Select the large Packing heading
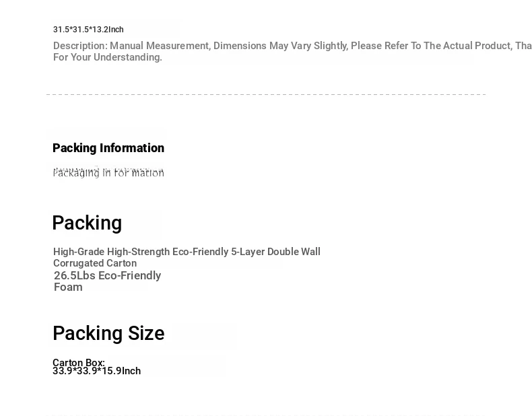The width and height of the screenshot is (532, 416). pyautogui.click(x=87, y=223)
